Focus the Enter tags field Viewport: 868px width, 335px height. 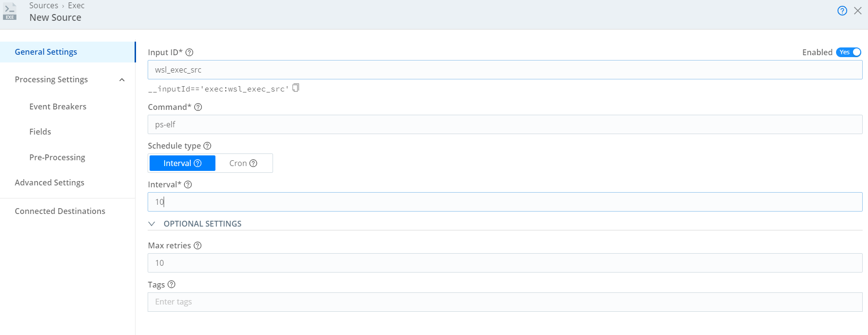tap(504, 302)
